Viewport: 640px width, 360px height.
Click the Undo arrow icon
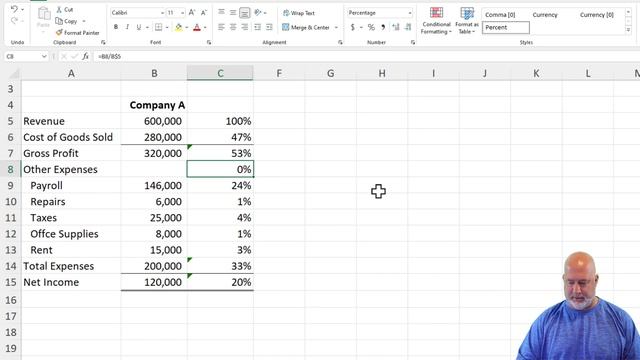coord(14,9)
